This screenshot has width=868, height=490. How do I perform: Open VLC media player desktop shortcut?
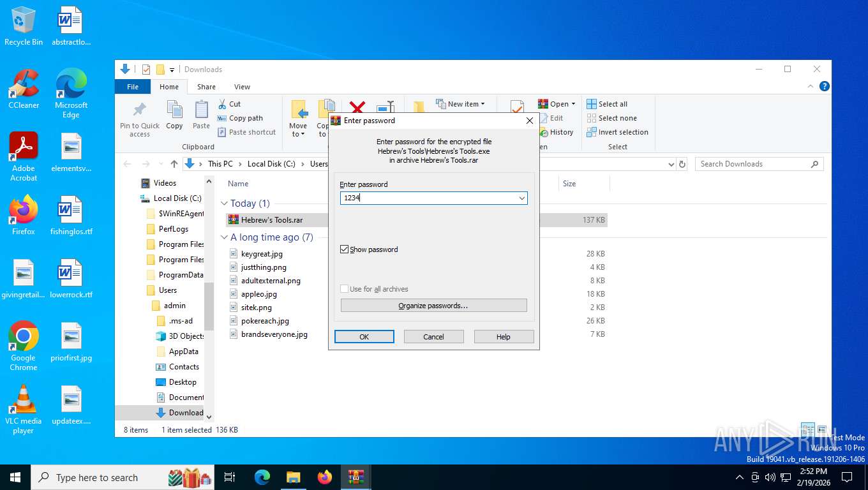point(24,410)
